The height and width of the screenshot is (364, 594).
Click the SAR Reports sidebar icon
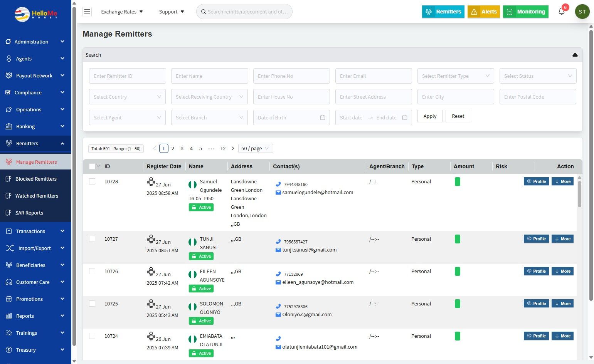pyautogui.click(x=8, y=213)
